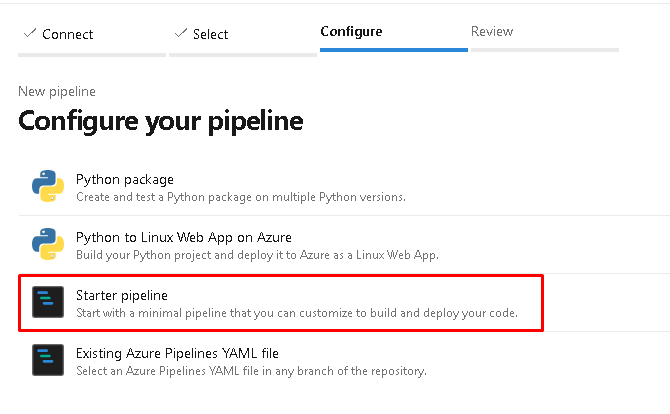Click 'Start with a minimal pipeline' description
The image size is (670, 414).
[297, 313]
